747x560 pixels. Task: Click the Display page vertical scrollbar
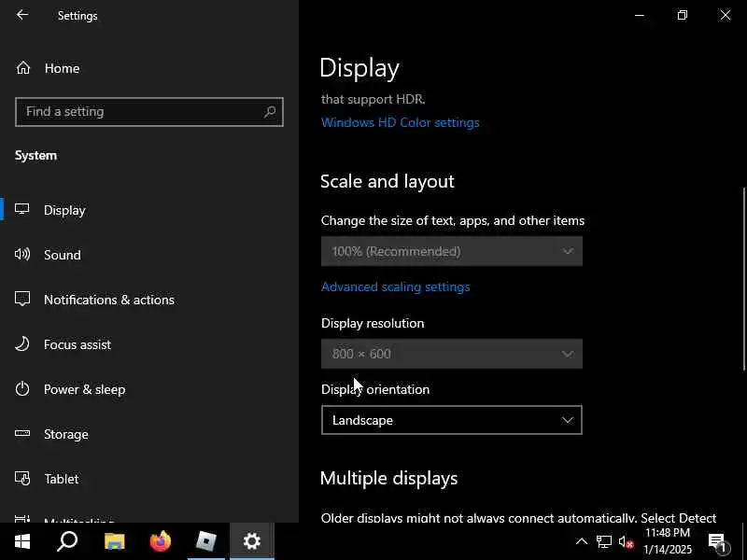(x=743, y=279)
